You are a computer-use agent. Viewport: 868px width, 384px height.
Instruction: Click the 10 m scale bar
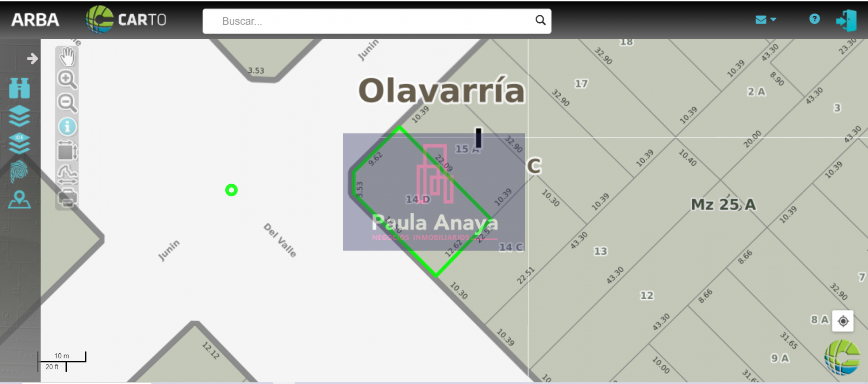61,357
